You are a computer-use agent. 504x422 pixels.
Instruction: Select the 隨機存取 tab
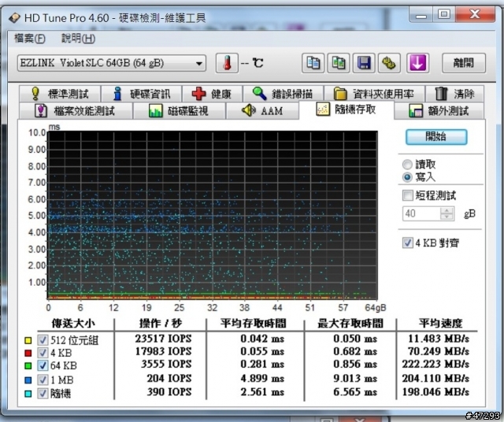coord(346,109)
